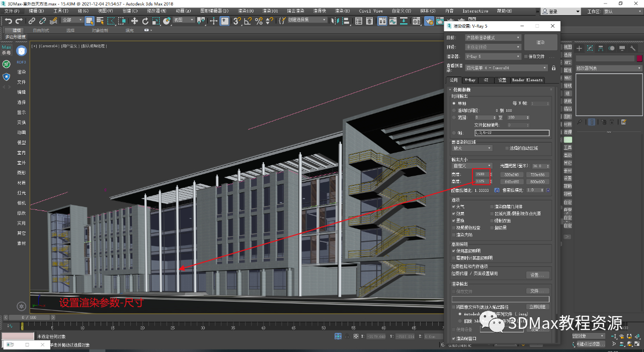
Task: Toggle the 3D Snaps button
Action: 236,21
